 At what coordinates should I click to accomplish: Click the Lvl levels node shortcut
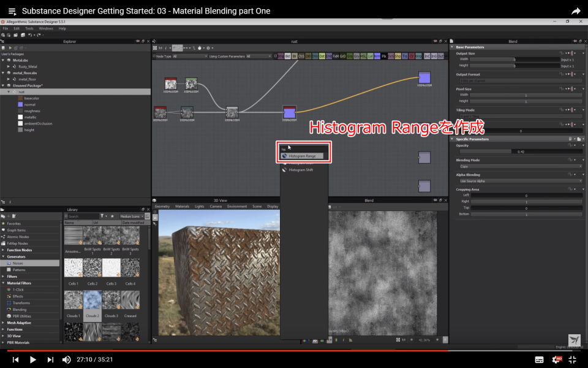[370, 56]
